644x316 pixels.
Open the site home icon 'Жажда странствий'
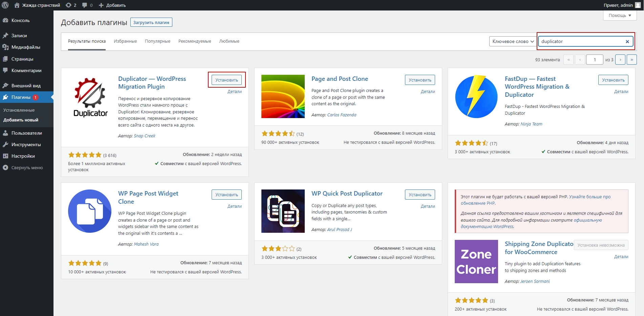pos(37,5)
